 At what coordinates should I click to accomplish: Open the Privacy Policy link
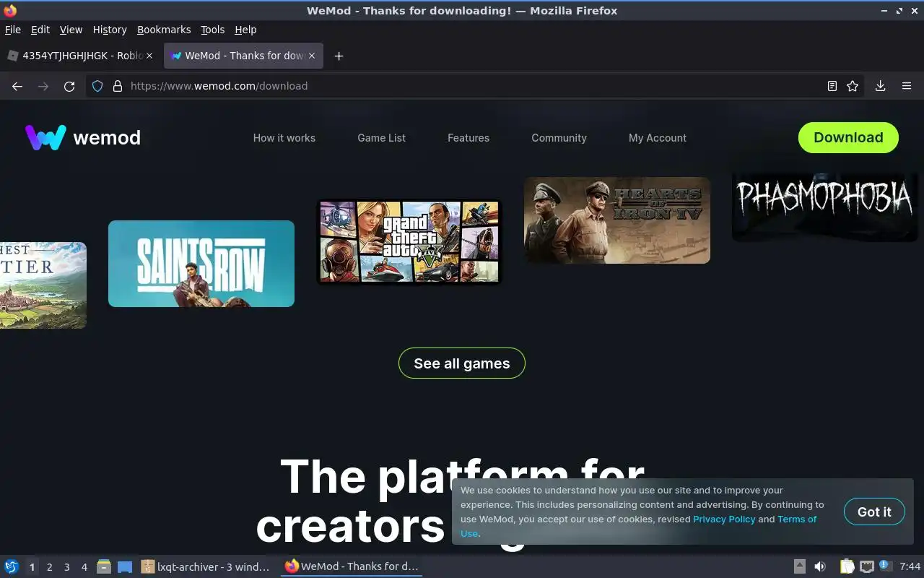724,519
